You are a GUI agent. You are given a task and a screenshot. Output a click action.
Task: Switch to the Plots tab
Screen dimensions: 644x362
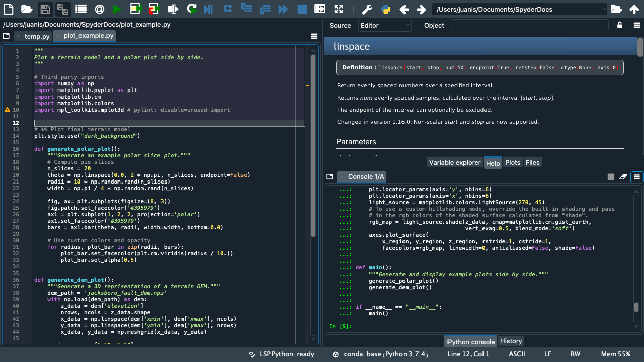tap(513, 162)
